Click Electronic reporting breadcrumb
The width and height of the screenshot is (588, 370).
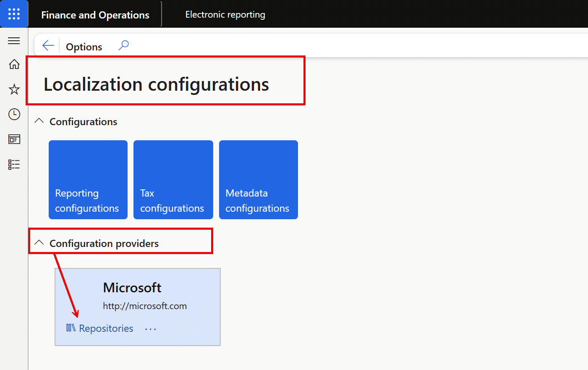[x=225, y=15]
